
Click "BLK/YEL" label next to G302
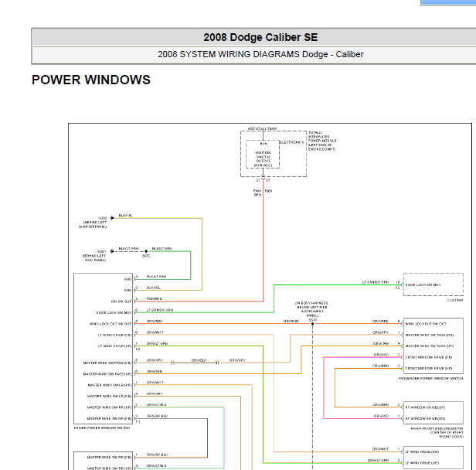[x=126, y=216]
